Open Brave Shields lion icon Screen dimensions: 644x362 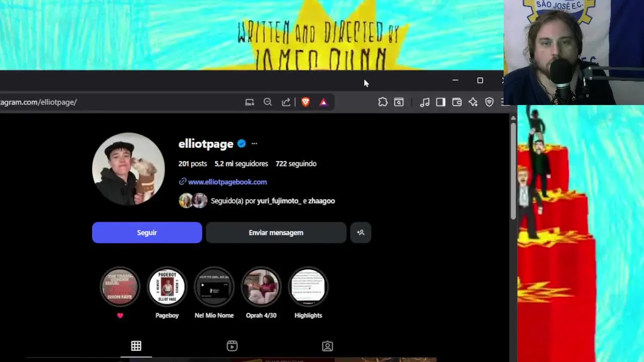[305, 102]
